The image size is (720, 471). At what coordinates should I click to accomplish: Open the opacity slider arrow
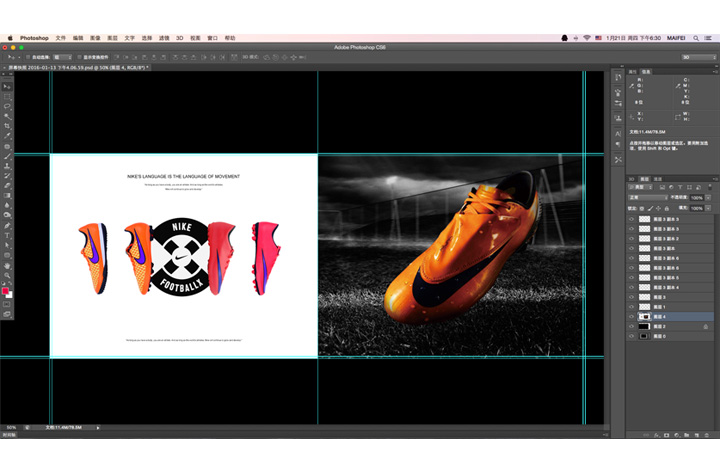[708, 197]
